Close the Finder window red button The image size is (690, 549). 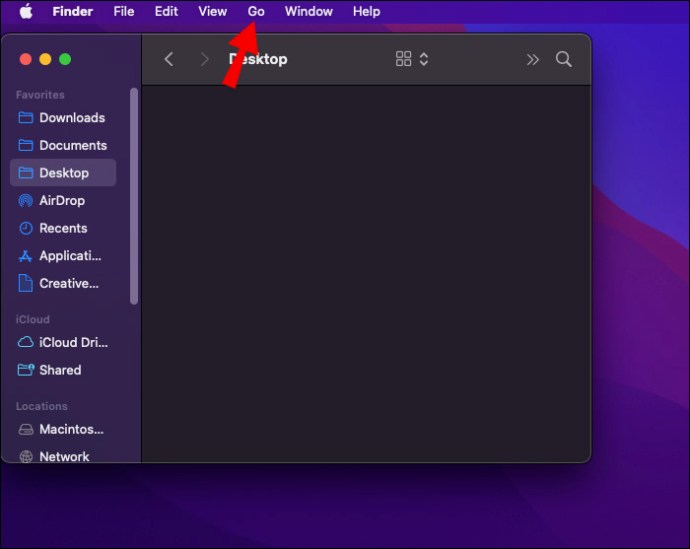click(x=26, y=59)
